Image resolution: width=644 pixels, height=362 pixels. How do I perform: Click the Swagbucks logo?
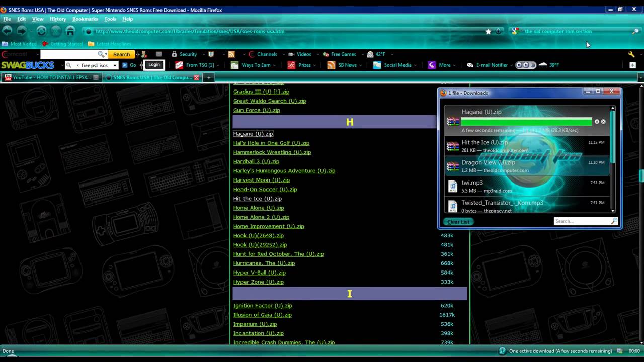click(x=28, y=65)
